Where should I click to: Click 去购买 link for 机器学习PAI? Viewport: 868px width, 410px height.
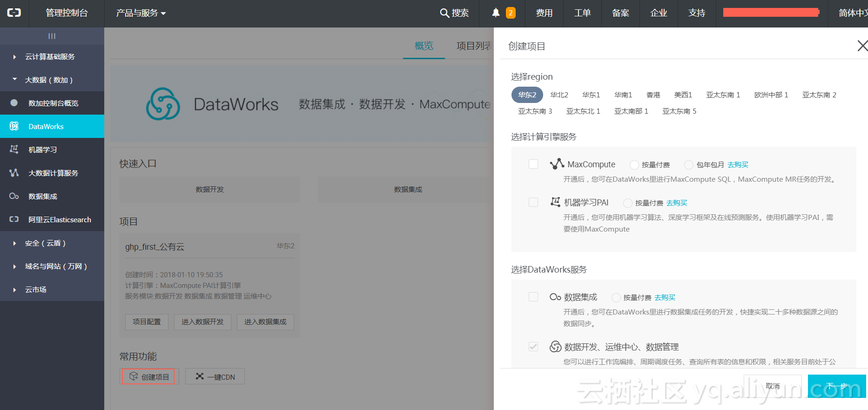pyautogui.click(x=677, y=203)
